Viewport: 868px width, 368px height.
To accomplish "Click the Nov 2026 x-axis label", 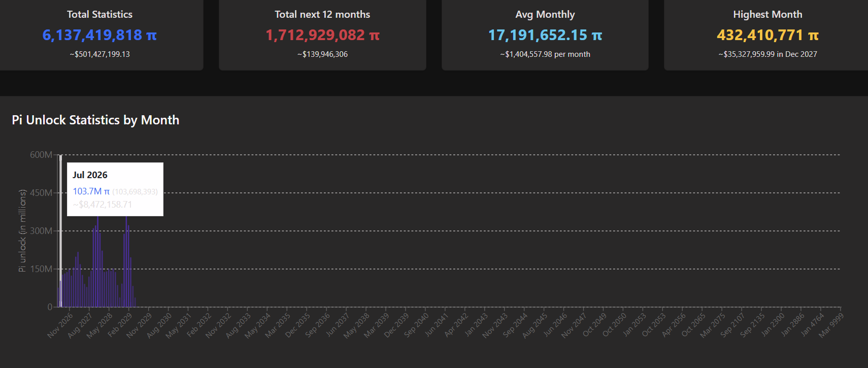I will (60, 325).
